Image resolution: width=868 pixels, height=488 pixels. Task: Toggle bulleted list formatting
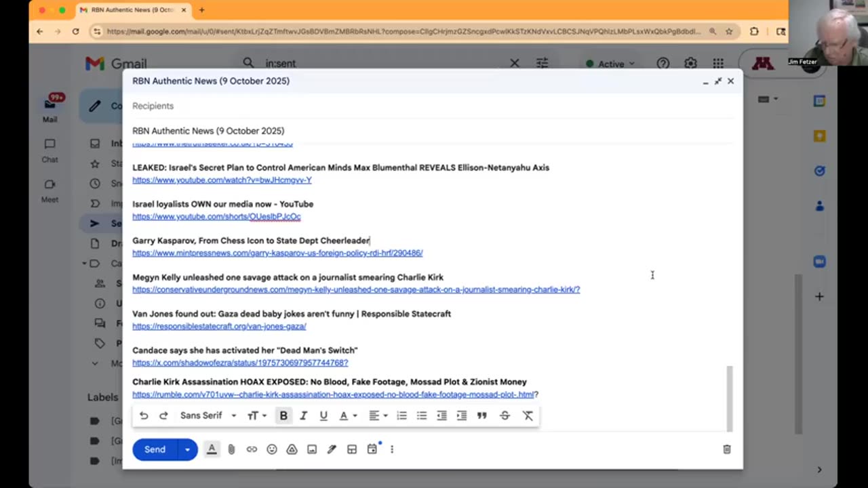click(x=422, y=415)
